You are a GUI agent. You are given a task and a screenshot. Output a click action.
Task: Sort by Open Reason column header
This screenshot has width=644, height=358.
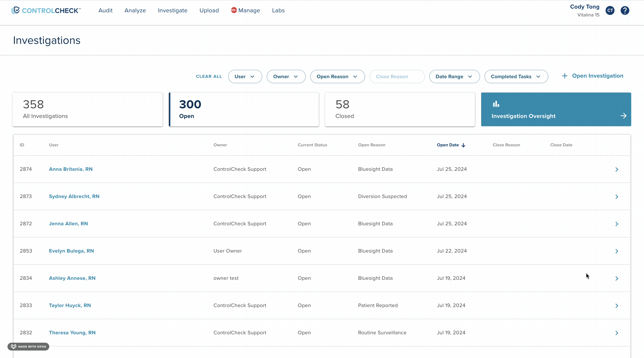point(371,145)
